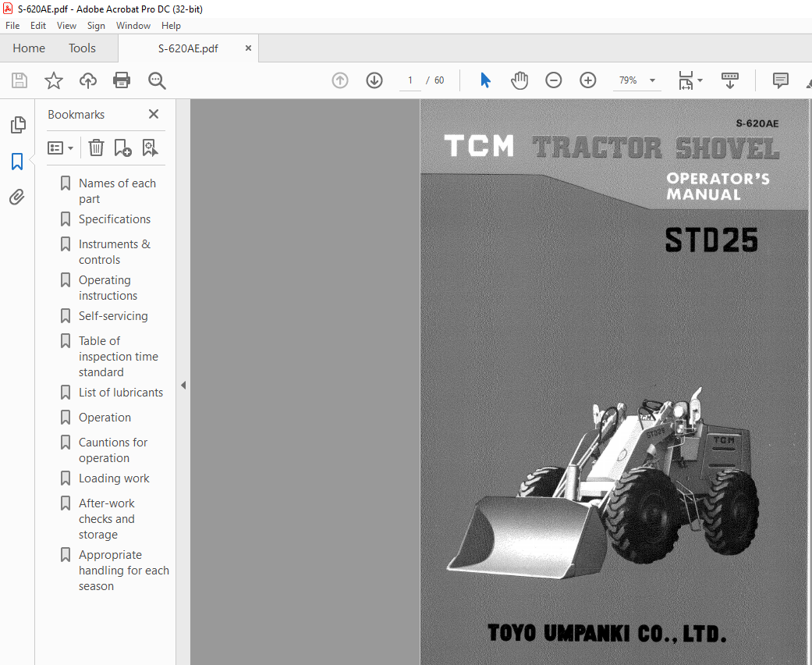Add a new bookmark

[x=122, y=148]
